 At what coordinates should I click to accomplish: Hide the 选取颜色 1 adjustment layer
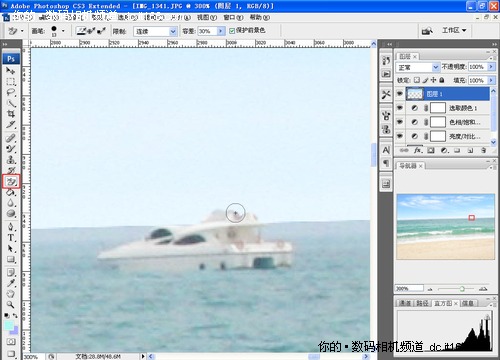[399, 108]
